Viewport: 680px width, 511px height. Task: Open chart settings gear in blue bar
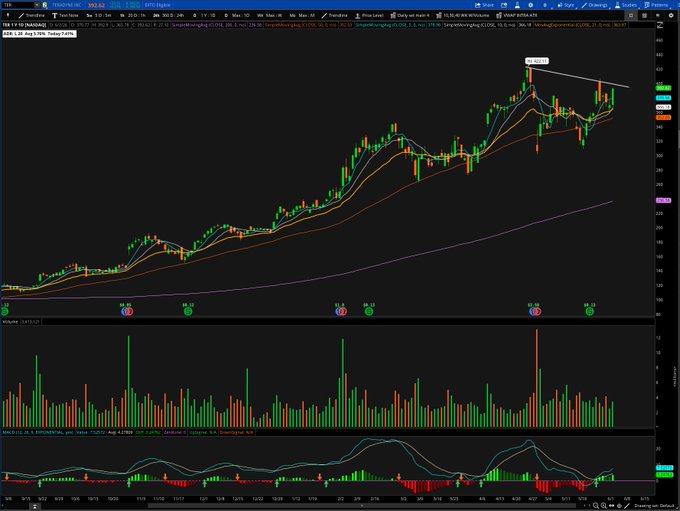530,5
